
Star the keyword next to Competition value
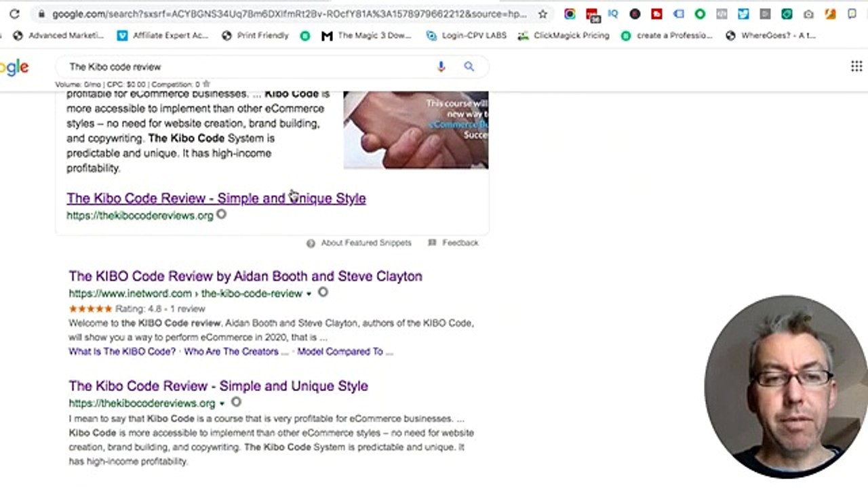pos(206,84)
